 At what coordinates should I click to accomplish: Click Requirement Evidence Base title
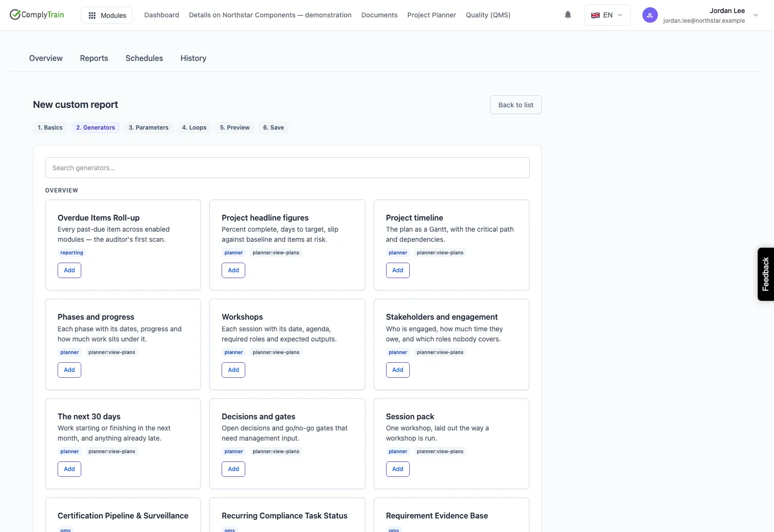click(x=437, y=516)
